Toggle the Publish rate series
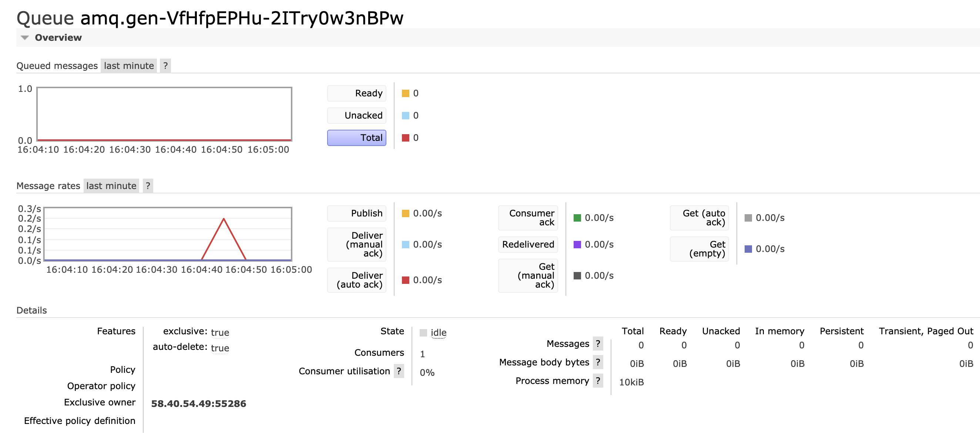This screenshot has height=441, width=980. click(x=356, y=213)
